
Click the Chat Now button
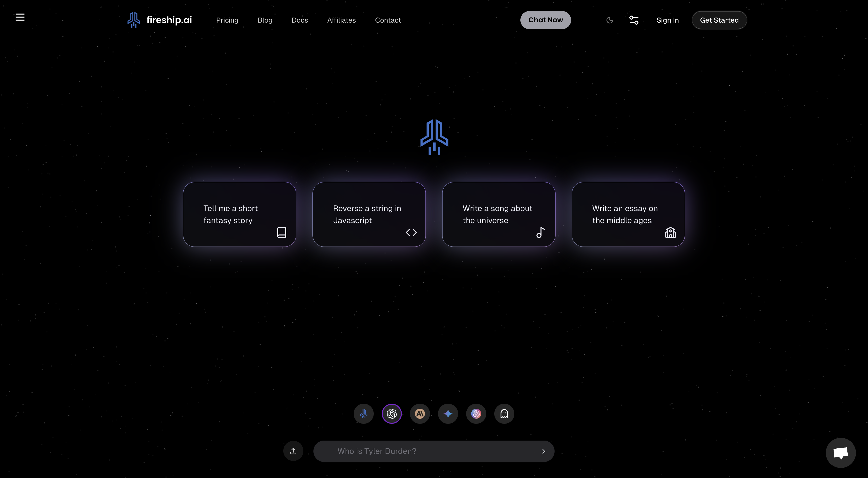545,20
